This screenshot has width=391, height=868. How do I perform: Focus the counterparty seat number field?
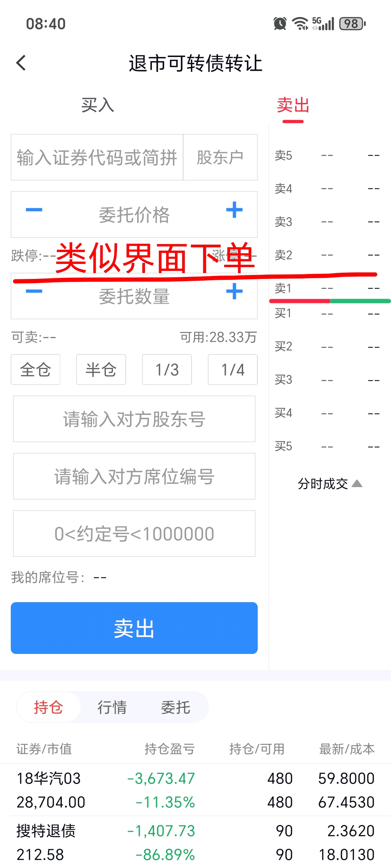pyautogui.click(x=134, y=476)
